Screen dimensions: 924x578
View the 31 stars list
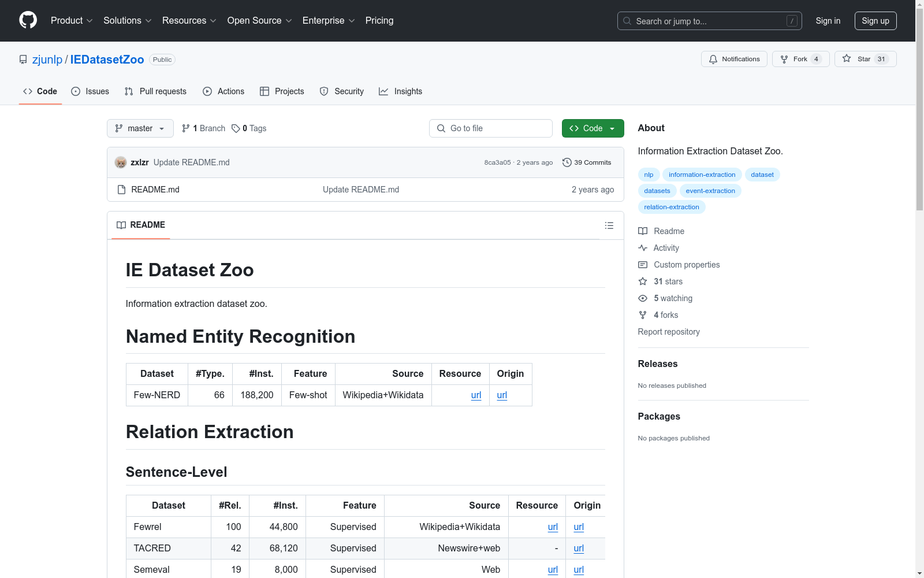pyautogui.click(x=661, y=281)
